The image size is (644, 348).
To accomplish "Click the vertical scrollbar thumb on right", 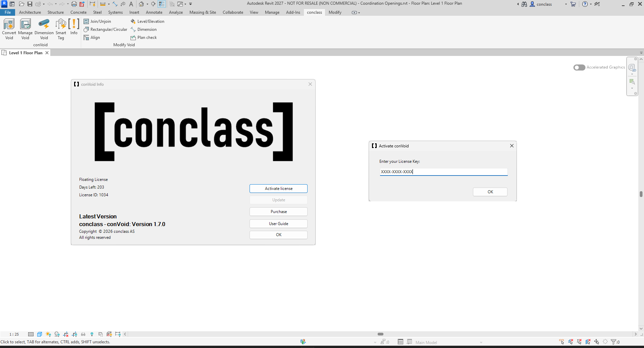I will click(641, 194).
